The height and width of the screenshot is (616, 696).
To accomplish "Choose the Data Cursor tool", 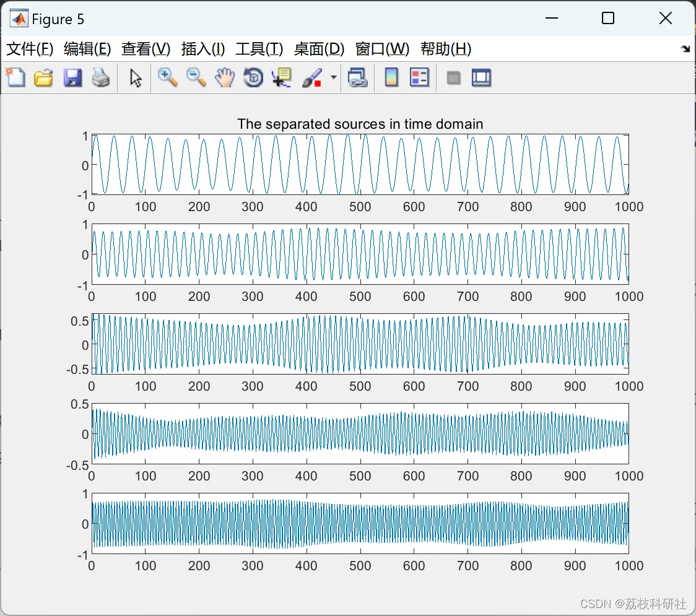I will [282, 78].
